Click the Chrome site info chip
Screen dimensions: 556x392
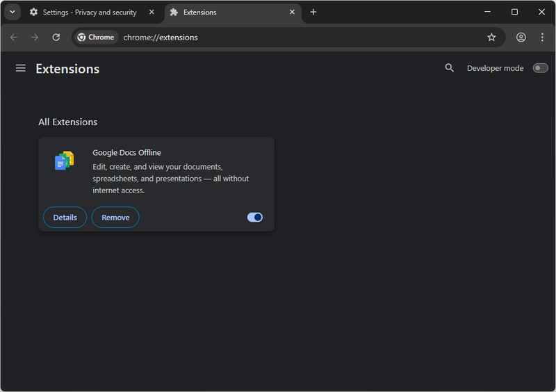[x=96, y=38]
